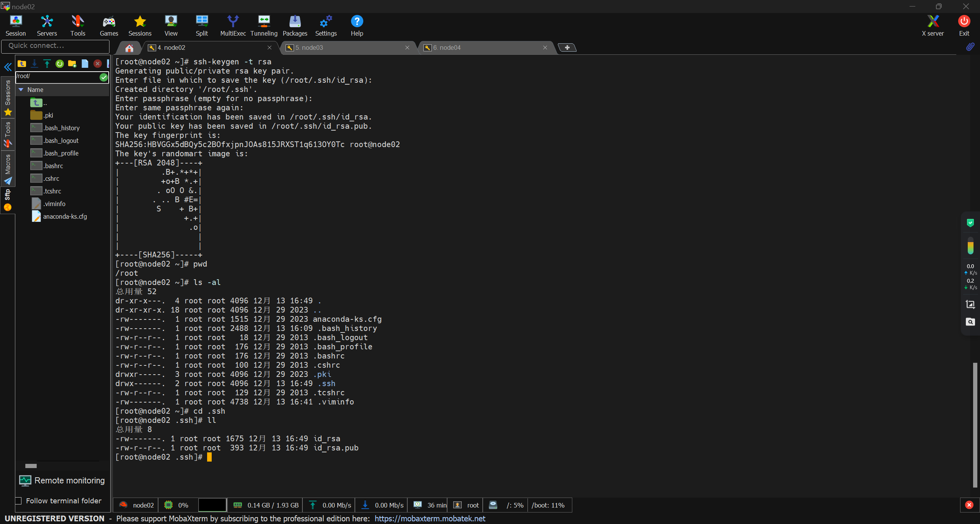Image resolution: width=980 pixels, height=524 pixels.
Task: Toggle sort arrow on Name column header
Action: pos(21,90)
